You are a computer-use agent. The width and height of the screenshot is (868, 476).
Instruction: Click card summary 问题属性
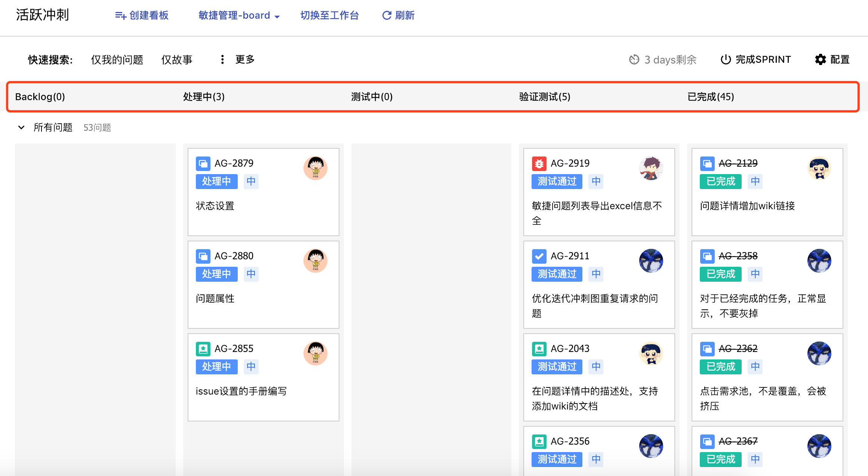pos(215,299)
